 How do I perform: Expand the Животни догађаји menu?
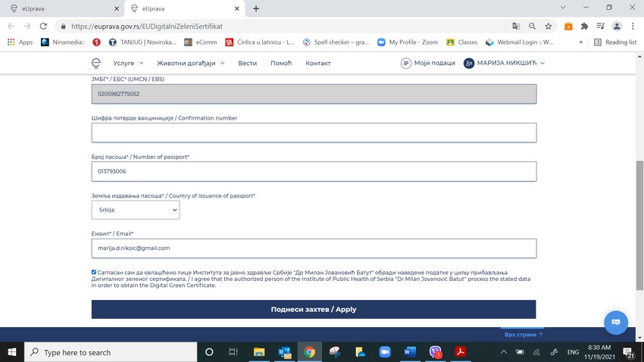[190, 63]
